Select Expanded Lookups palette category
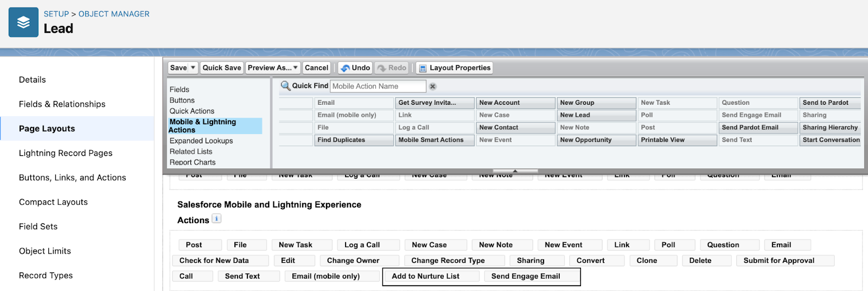Viewport: 868px width, 291px height. (x=201, y=141)
